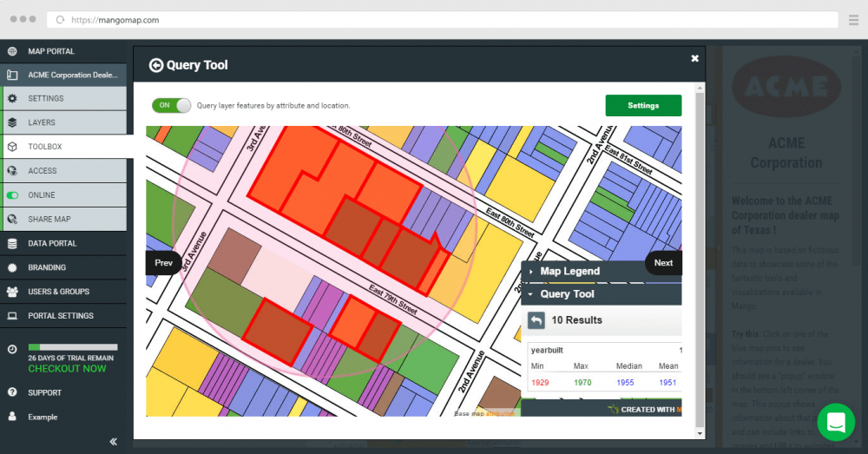The width and height of the screenshot is (868, 454).
Task: Click the Settings gear icon in sidebar
Action: [12, 99]
